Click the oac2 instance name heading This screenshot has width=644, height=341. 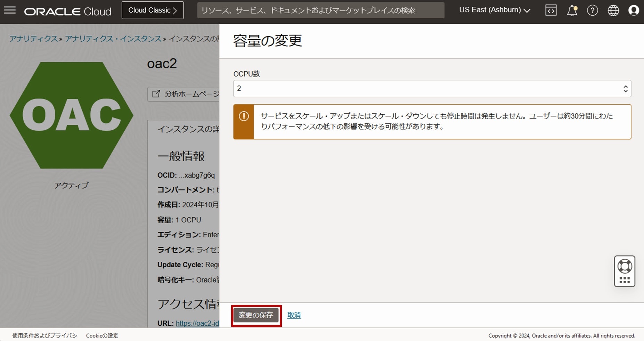tap(162, 64)
